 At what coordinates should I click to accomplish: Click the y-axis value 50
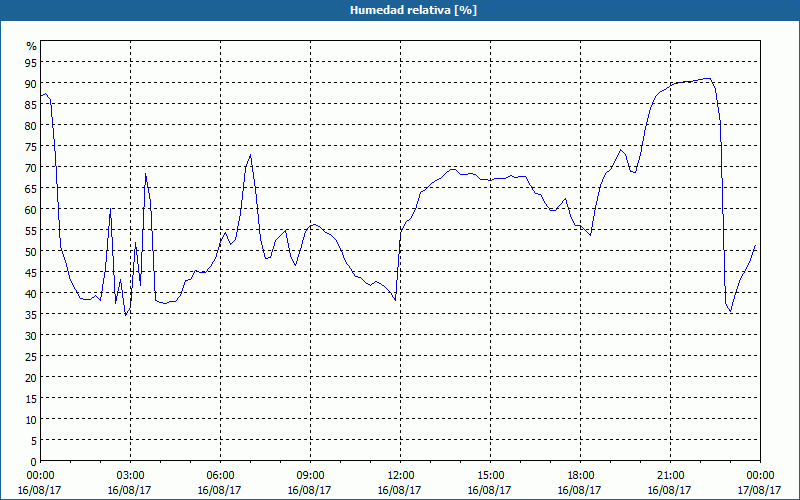click(x=31, y=252)
